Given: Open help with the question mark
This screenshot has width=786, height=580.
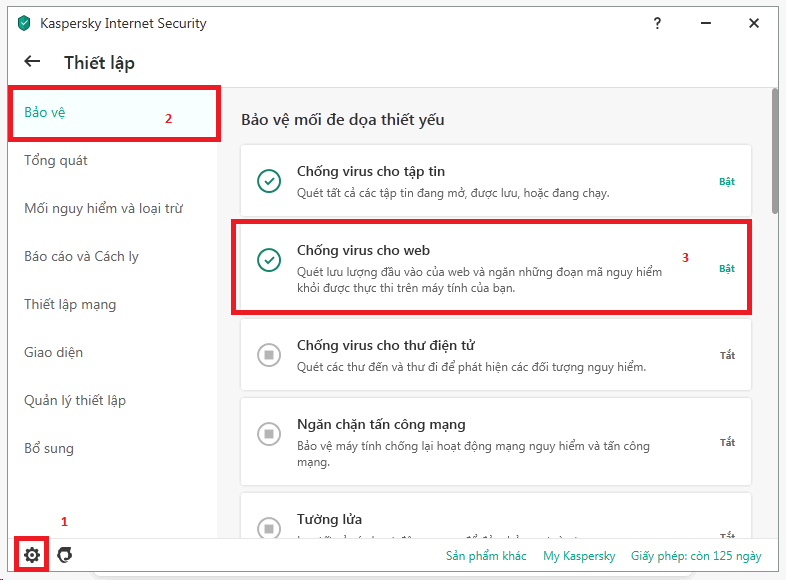Looking at the screenshot, I should click(657, 23).
